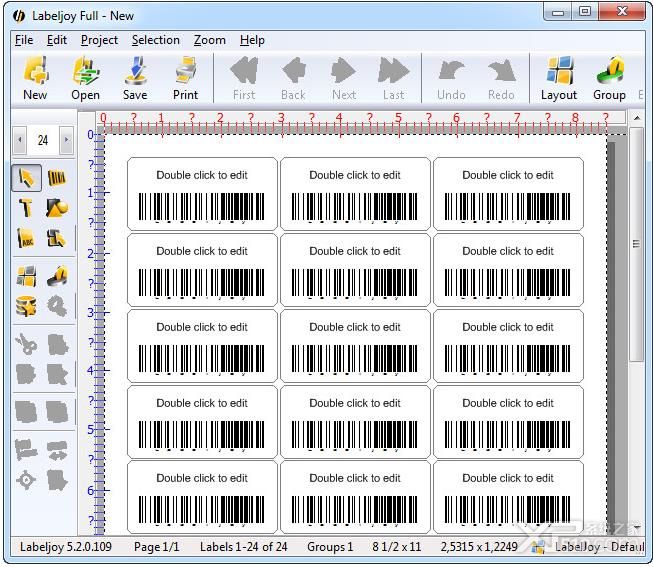Click the label number field showing 24
The image size is (653, 567).
[x=43, y=140]
